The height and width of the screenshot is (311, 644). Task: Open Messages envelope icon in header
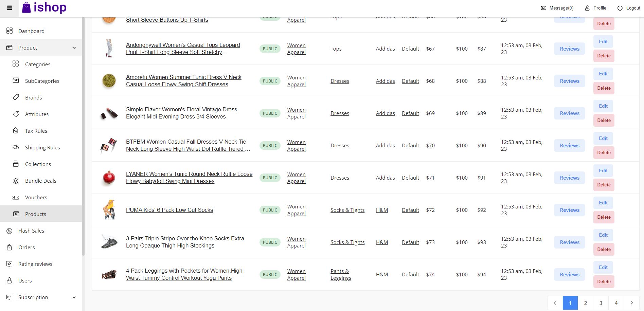coord(543,8)
